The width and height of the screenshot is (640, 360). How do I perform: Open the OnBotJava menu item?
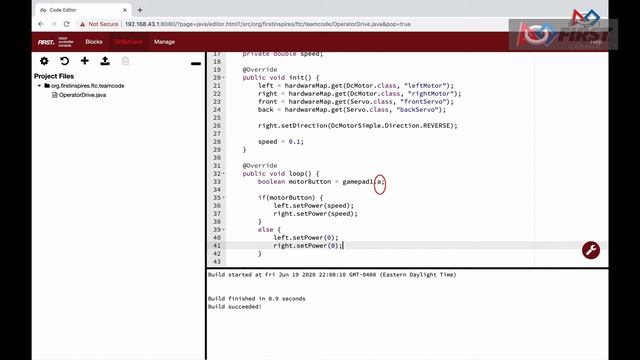[128, 42]
